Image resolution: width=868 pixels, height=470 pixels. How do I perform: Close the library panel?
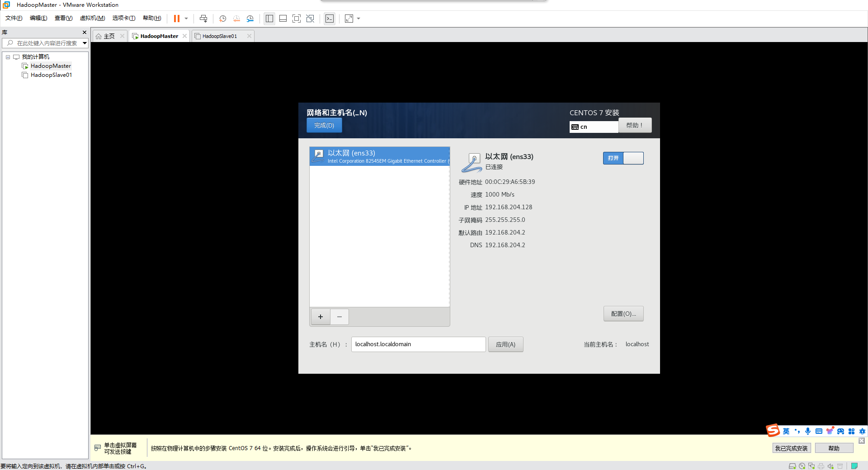coord(85,32)
